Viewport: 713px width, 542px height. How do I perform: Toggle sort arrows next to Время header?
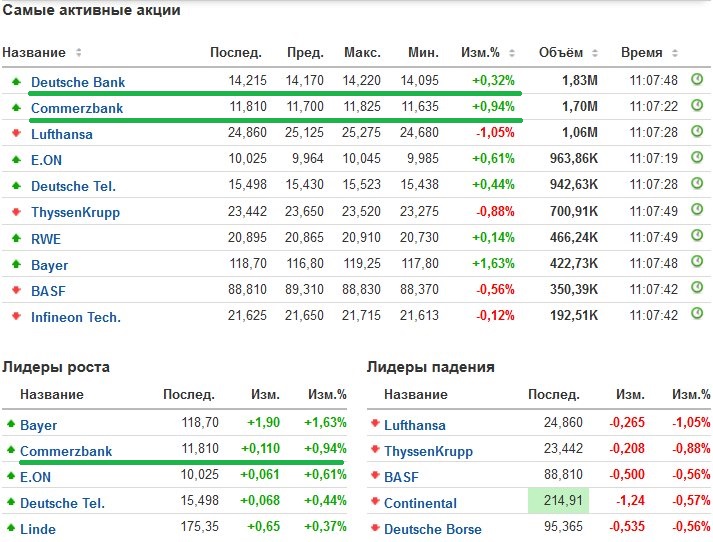[673, 53]
